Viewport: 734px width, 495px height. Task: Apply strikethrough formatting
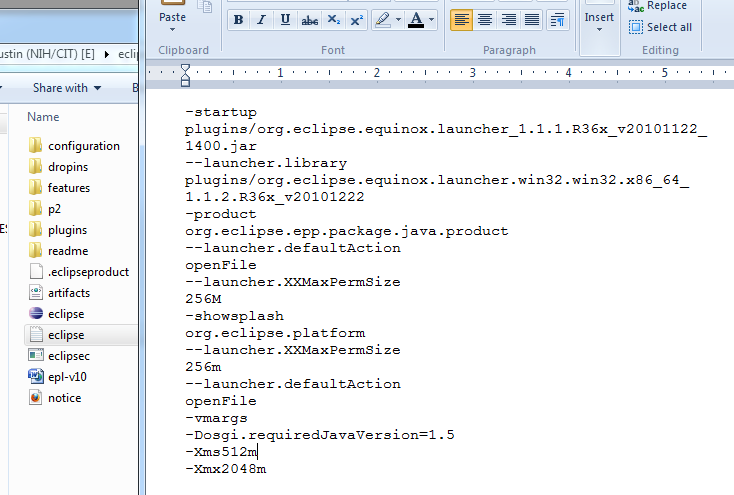click(310, 20)
